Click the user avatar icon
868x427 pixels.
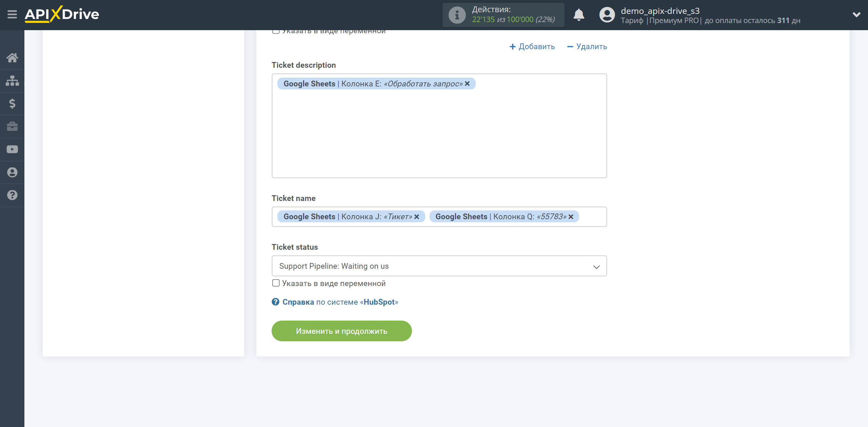[607, 15]
